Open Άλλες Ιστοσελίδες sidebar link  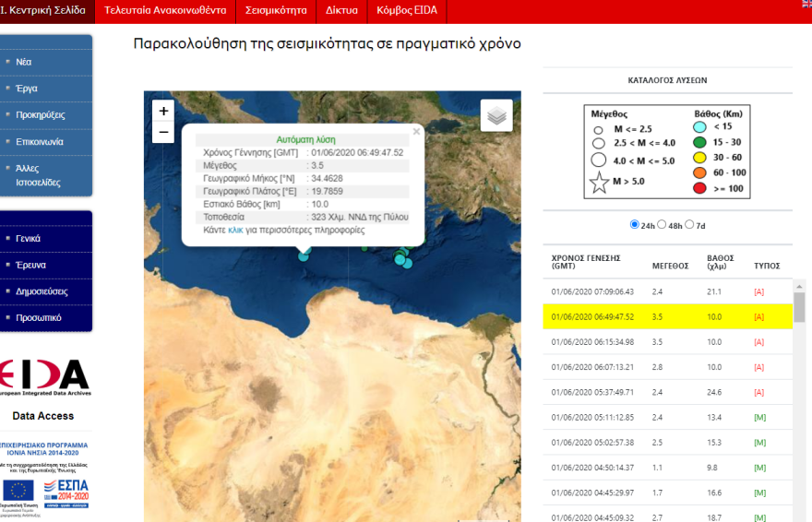point(38,175)
